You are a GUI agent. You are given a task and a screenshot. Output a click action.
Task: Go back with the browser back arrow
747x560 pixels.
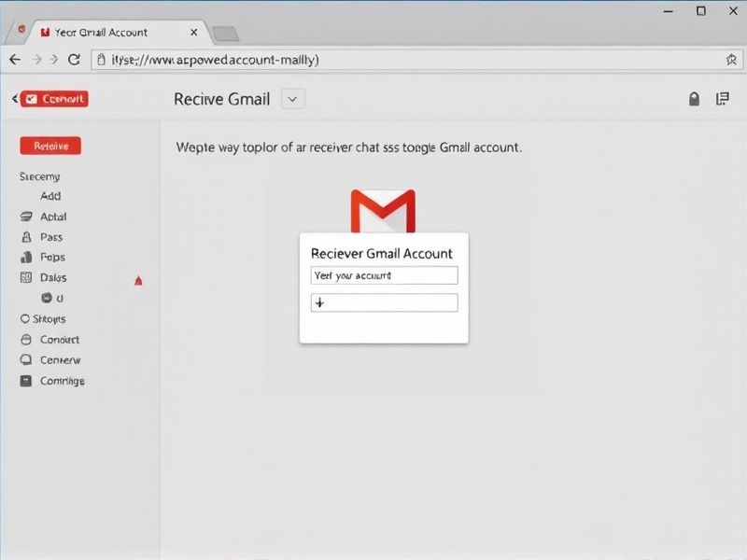(15, 60)
